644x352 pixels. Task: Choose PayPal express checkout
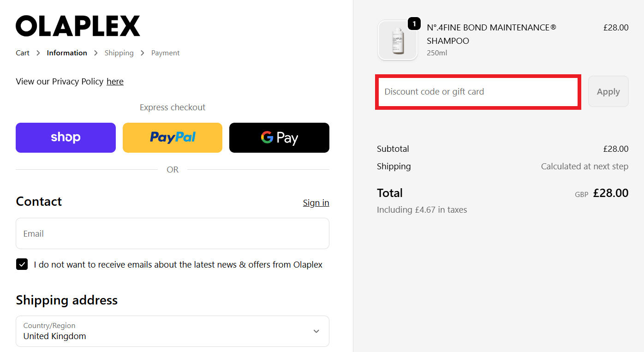coord(173,137)
